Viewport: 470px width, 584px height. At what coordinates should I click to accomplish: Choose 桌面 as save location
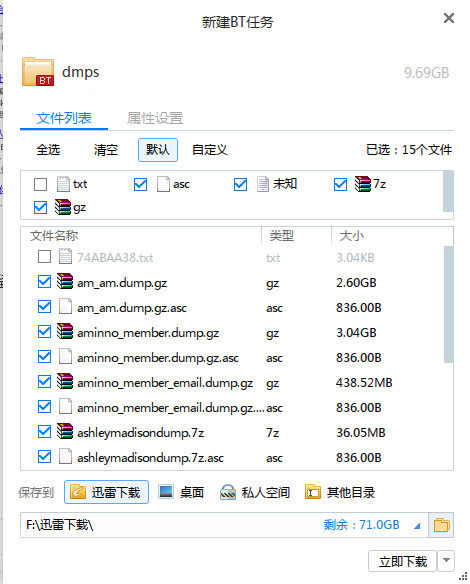click(181, 492)
